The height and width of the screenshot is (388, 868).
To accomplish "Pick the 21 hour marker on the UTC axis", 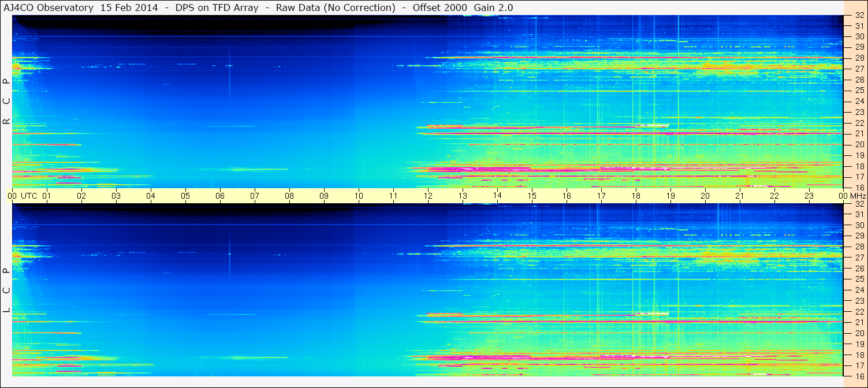I will [740, 196].
